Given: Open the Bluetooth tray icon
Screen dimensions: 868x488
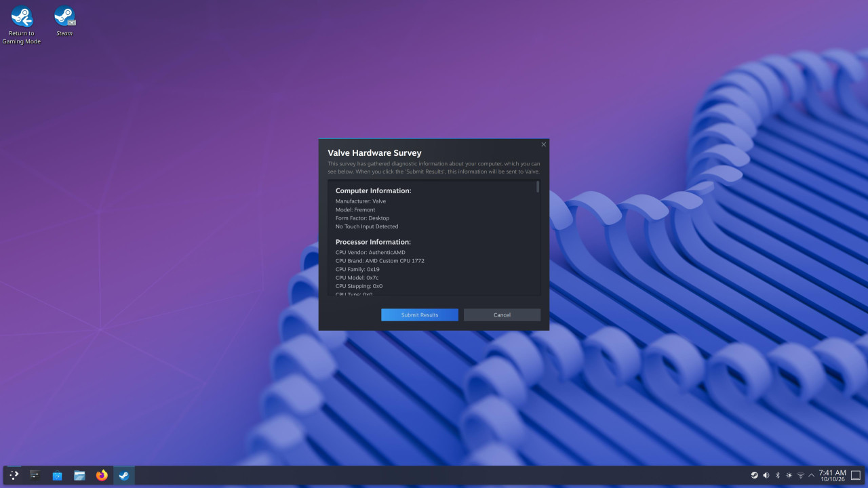Looking at the screenshot, I should 778,475.
